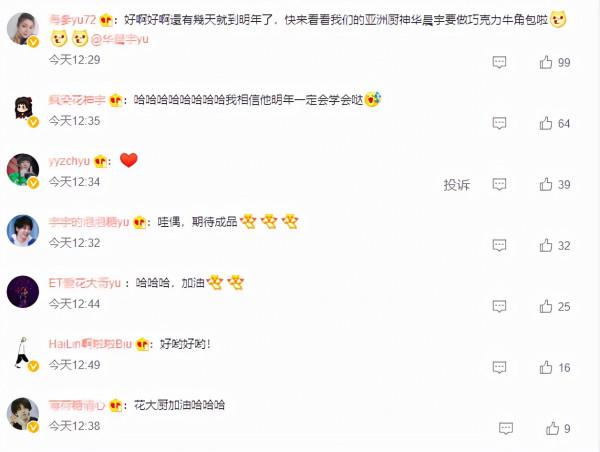Open reply on the 12:44 comment
Image resolution: width=600 pixels, height=452 pixels.
(499, 307)
